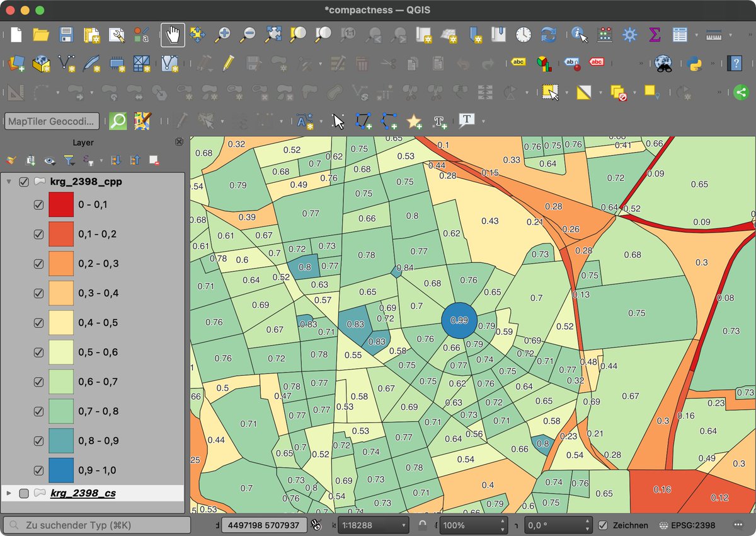Click the green share plugin icon

pyautogui.click(x=741, y=93)
